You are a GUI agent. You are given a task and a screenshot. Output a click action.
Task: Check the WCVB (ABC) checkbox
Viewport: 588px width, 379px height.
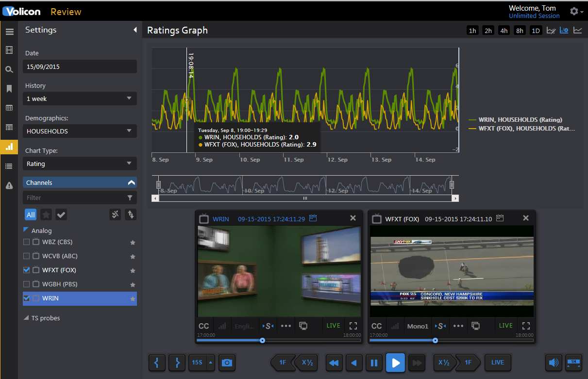tap(27, 256)
